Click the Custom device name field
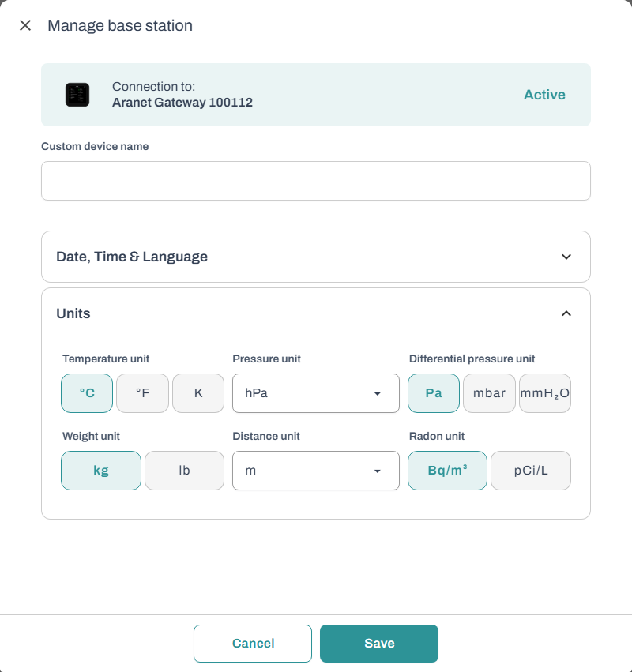 [315, 181]
